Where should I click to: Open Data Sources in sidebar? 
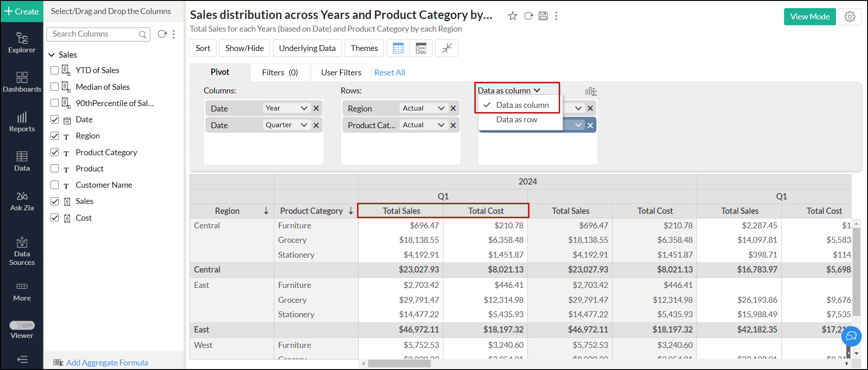(x=22, y=251)
